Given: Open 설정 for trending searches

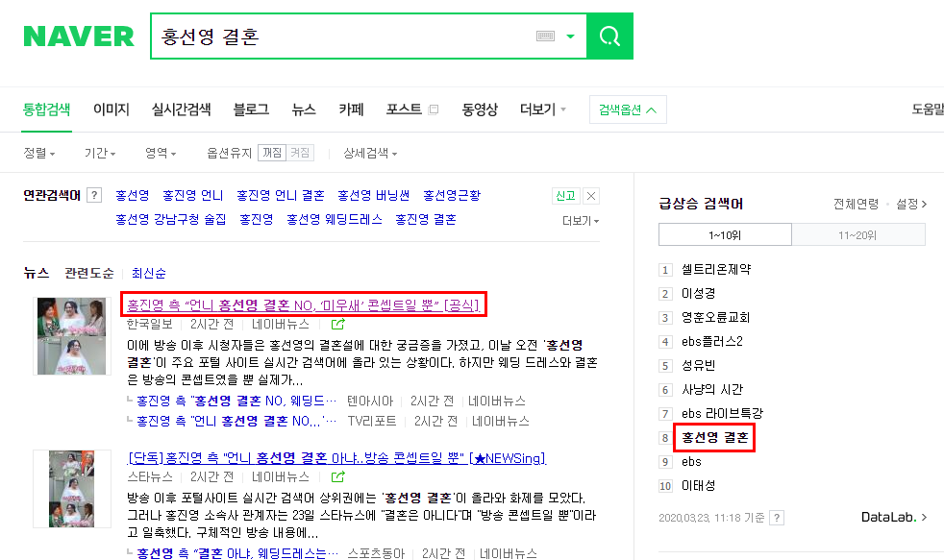Looking at the screenshot, I should point(911,204).
